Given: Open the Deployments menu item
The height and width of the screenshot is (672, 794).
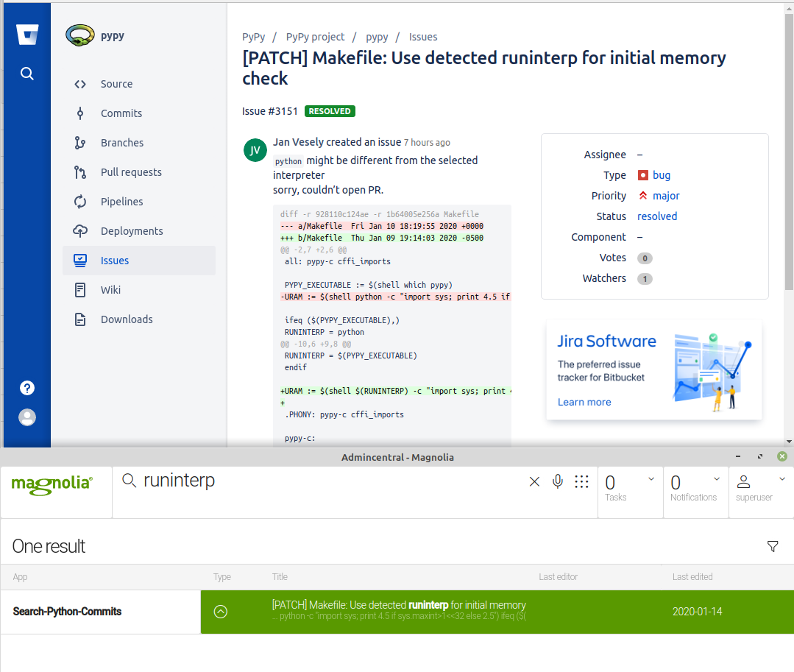Looking at the screenshot, I should pyautogui.click(x=132, y=231).
